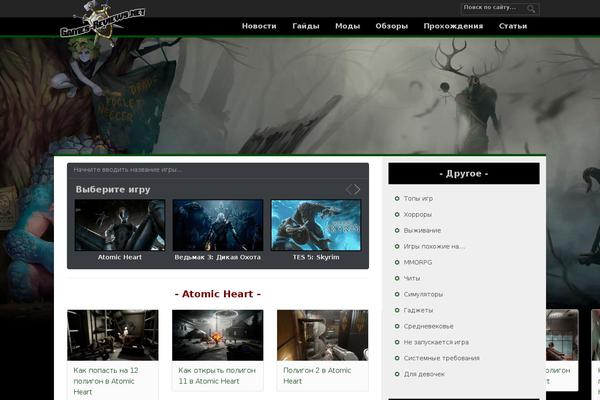Open Топы игр sidebar link
This screenshot has height=400, width=600.
pos(418,199)
